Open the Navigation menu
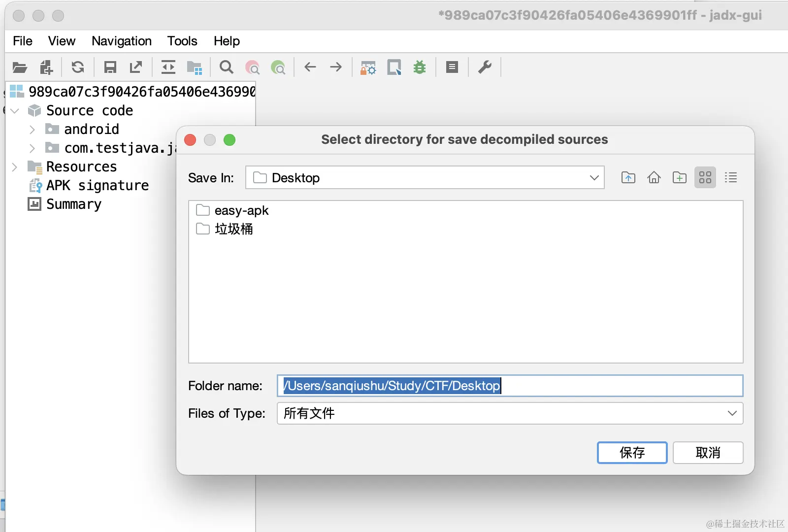The width and height of the screenshot is (788, 532). 122,41
